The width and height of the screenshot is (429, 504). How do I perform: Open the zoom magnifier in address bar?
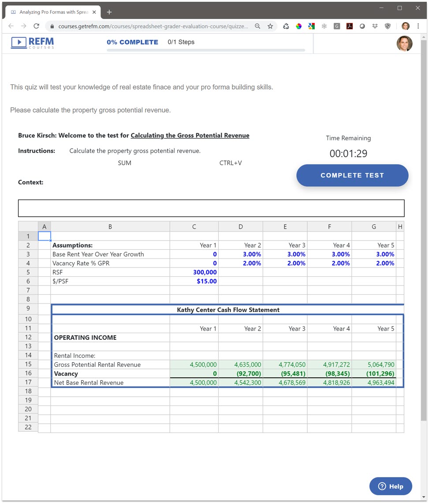(x=257, y=26)
